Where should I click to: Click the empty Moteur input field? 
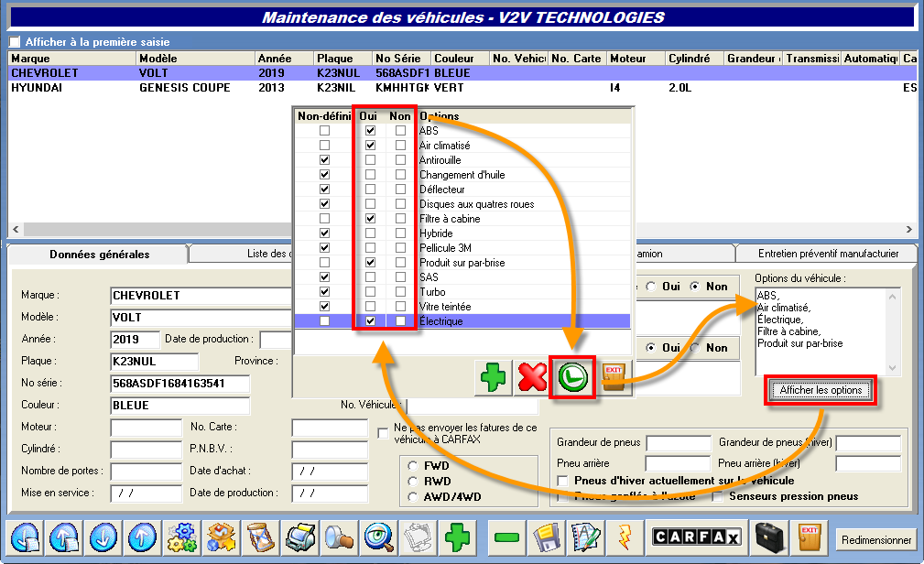point(147,428)
